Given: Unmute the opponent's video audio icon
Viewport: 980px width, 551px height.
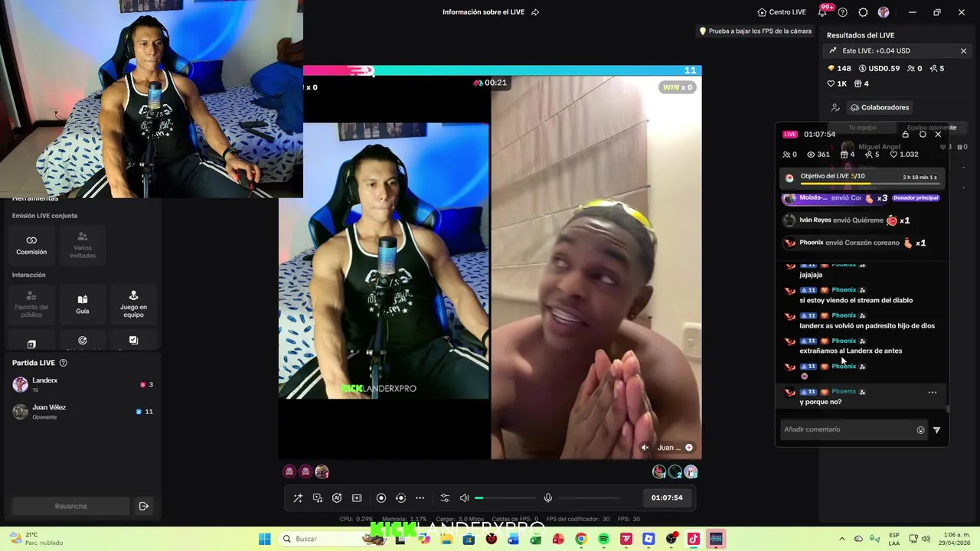Looking at the screenshot, I should (645, 448).
